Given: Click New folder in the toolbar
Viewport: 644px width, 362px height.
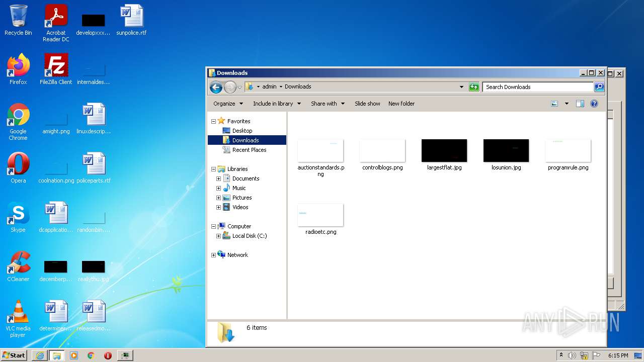Looking at the screenshot, I should click(401, 104).
